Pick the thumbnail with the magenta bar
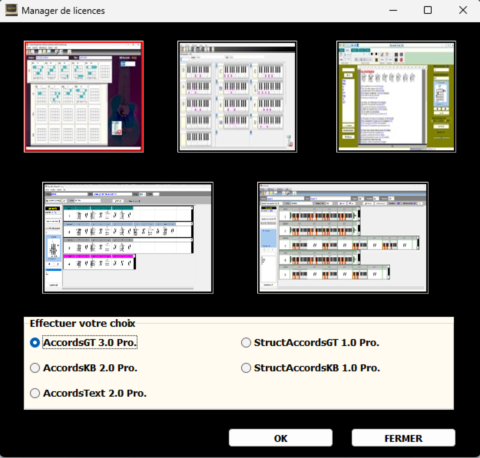Image resolution: width=480 pixels, height=458 pixels. [x=128, y=238]
